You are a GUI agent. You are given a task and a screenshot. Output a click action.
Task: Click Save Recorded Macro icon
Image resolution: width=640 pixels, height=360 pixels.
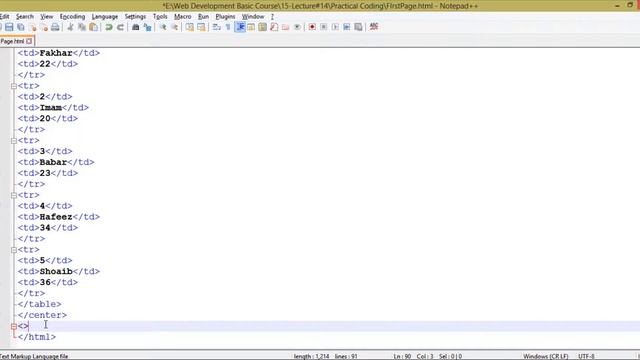coord(358,27)
